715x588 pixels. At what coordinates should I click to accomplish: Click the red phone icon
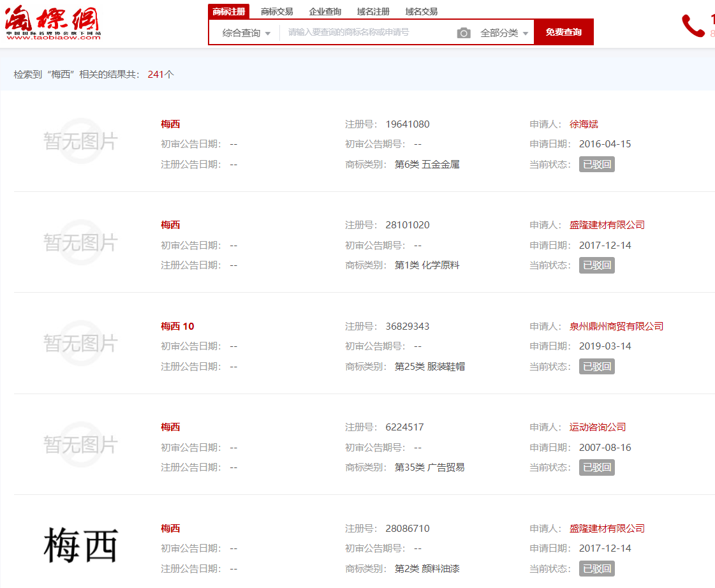coord(693,26)
